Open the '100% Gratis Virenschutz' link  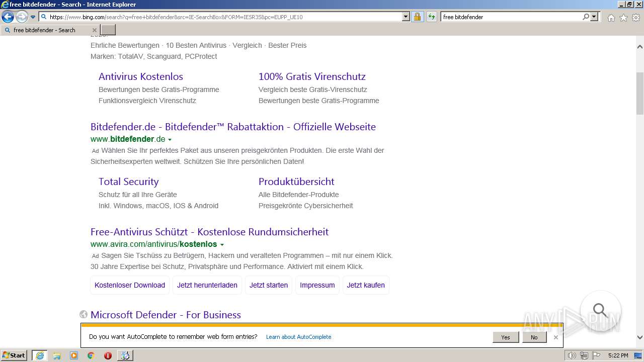coord(312,76)
